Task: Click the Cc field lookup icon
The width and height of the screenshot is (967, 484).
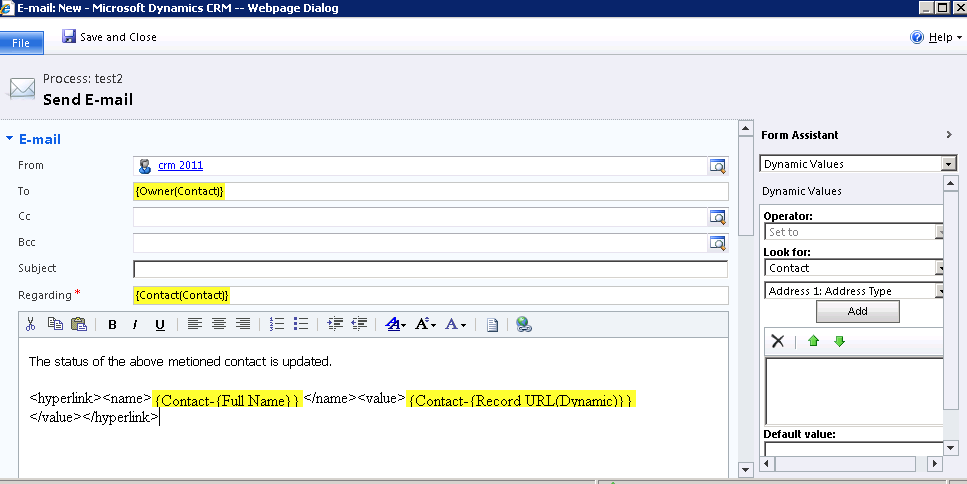Action: (x=717, y=216)
